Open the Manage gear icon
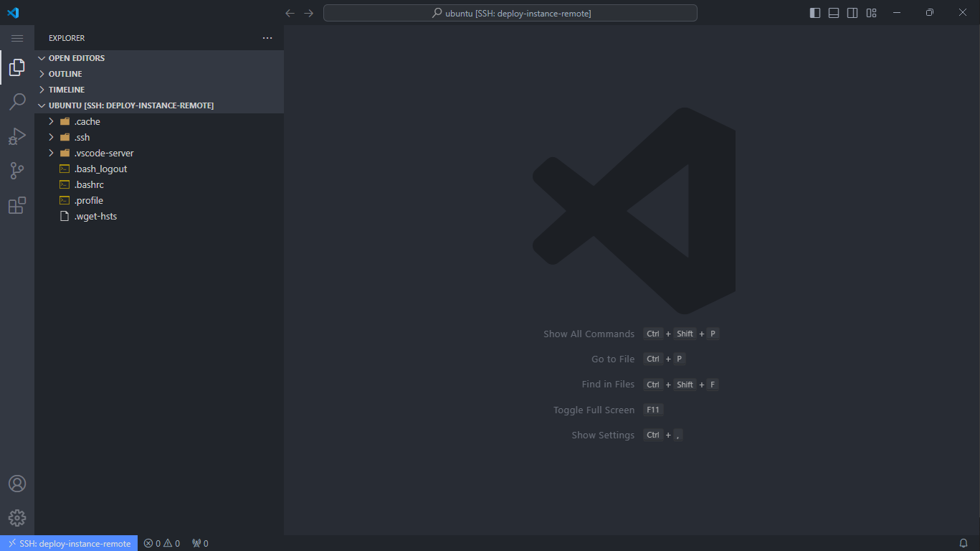Viewport: 980px width, 551px height. (x=17, y=518)
